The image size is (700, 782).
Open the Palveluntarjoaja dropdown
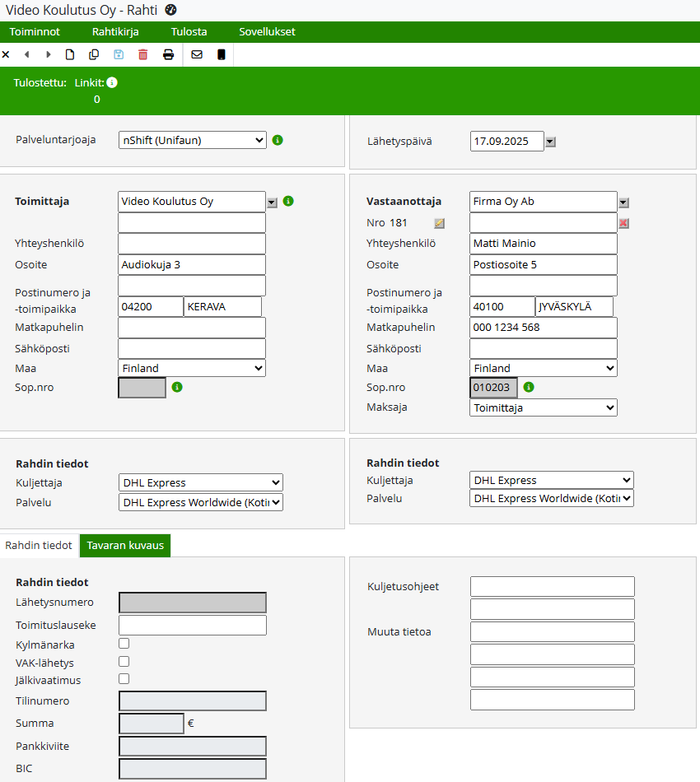pyautogui.click(x=193, y=140)
